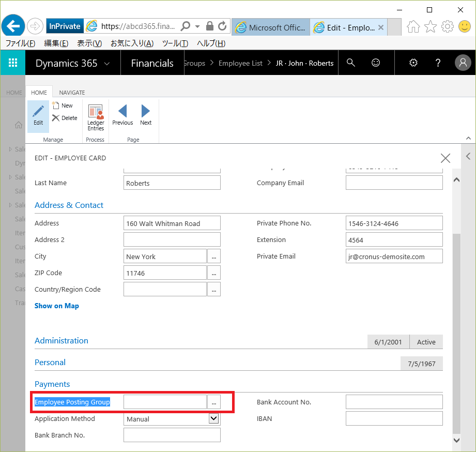Image resolution: width=476 pixels, height=452 pixels.
Task: Click the Address input field
Action: [x=172, y=223]
